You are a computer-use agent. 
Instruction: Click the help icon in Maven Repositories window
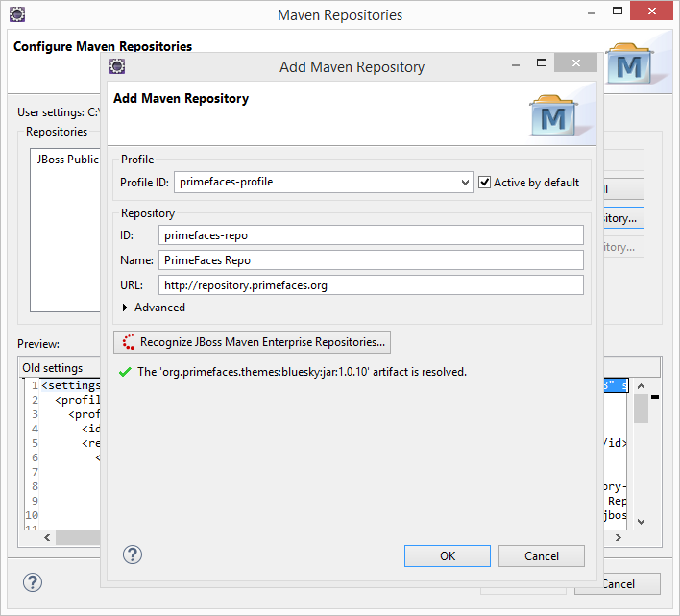click(x=33, y=582)
